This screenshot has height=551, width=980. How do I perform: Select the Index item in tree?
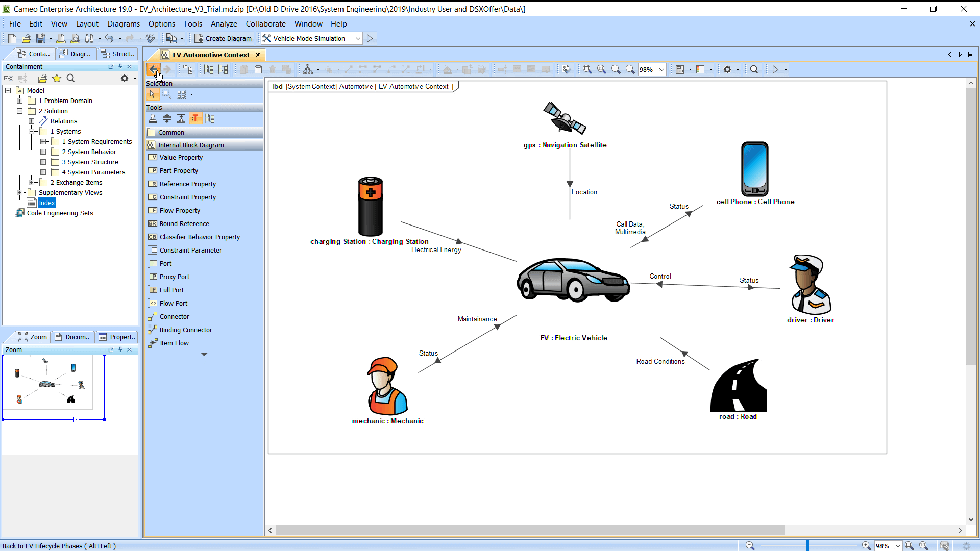pos(46,203)
